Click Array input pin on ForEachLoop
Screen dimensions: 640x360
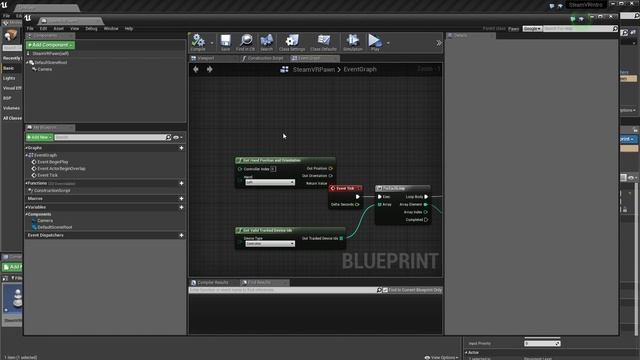pos(380,204)
